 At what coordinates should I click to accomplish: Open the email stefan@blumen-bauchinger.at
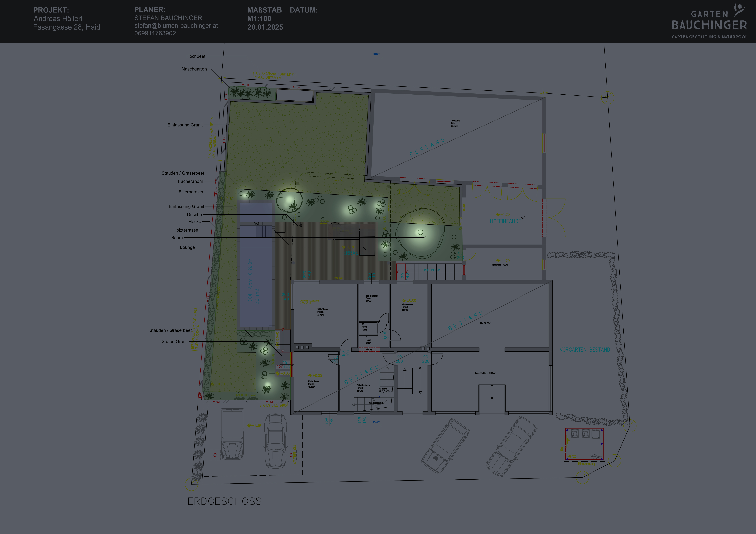[x=176, y=26]
